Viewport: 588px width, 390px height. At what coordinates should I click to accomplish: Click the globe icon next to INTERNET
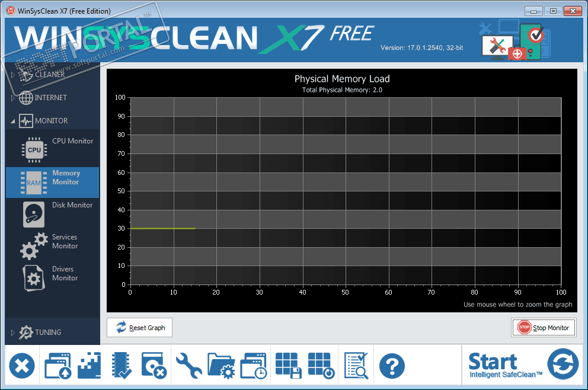click(x=26, y=98)
